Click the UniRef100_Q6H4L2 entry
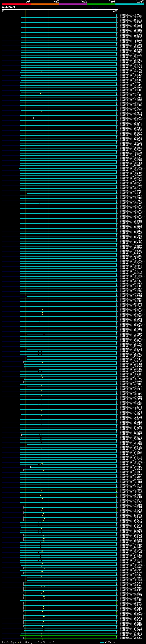This screenshot has width=146, height=644. (131, 60)
